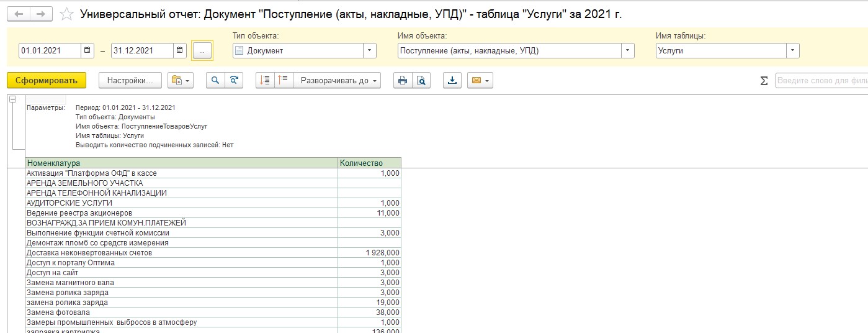Open print preview icon
Screen dimensions: 868x333
pyautogui.click(x=421, y=80)
